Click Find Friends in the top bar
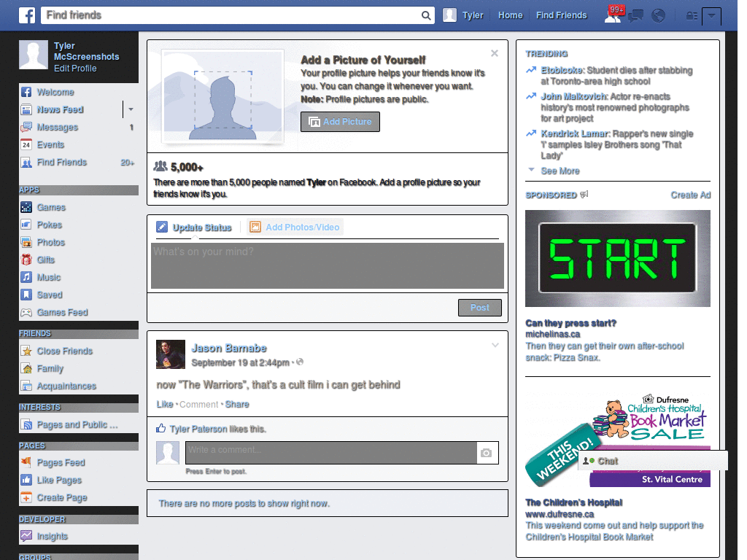Screen dimensions: 747x560 point(561,15)
